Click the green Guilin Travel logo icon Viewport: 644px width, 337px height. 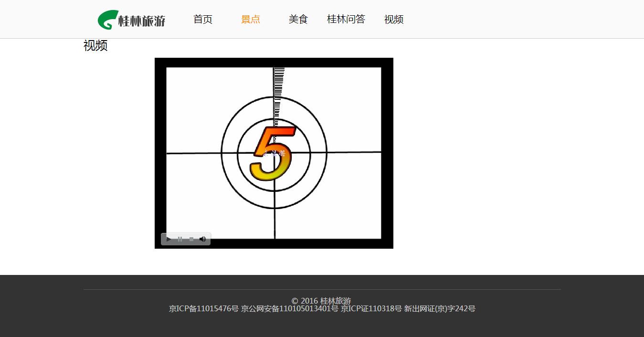pos(107,20)
